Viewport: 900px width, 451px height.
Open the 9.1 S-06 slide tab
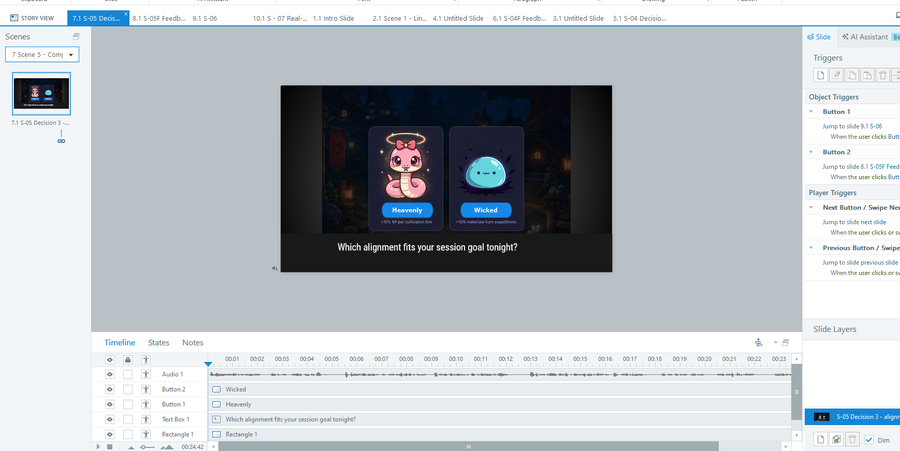204,18
